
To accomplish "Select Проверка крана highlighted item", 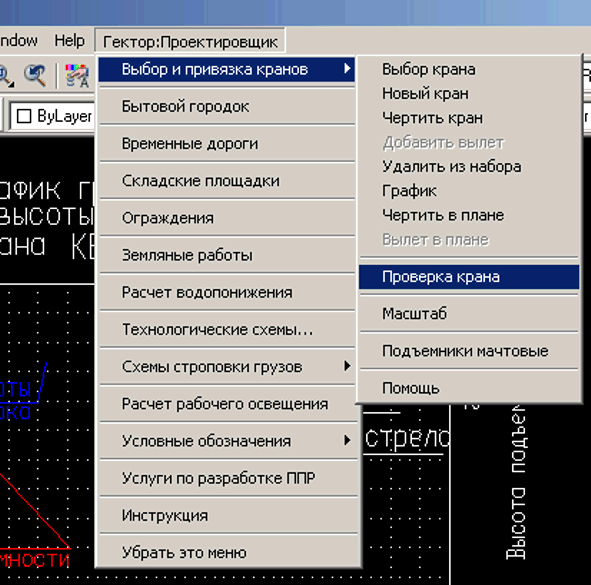I will [469, 277].
